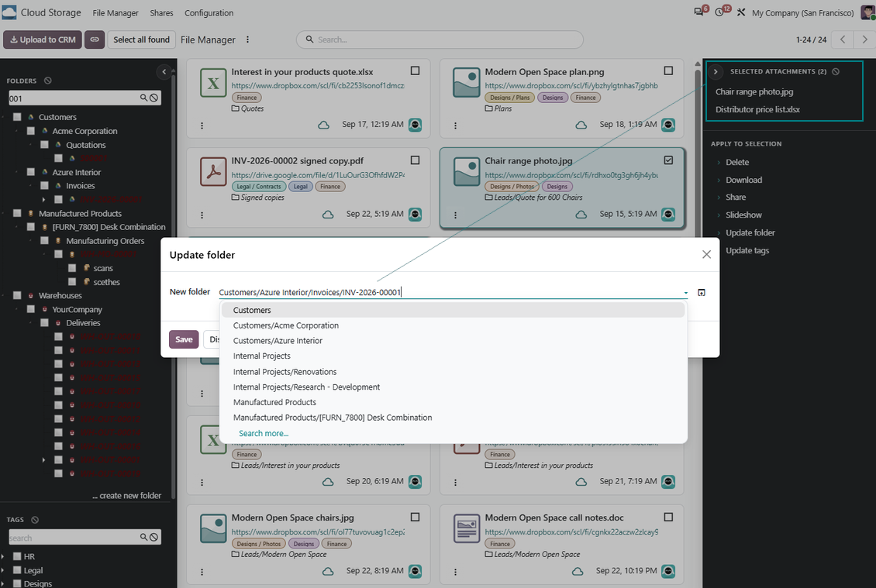Clear the folder search box with its cancel icon
This screenshot has height=588, width=876.
click(x=153, y=98)
